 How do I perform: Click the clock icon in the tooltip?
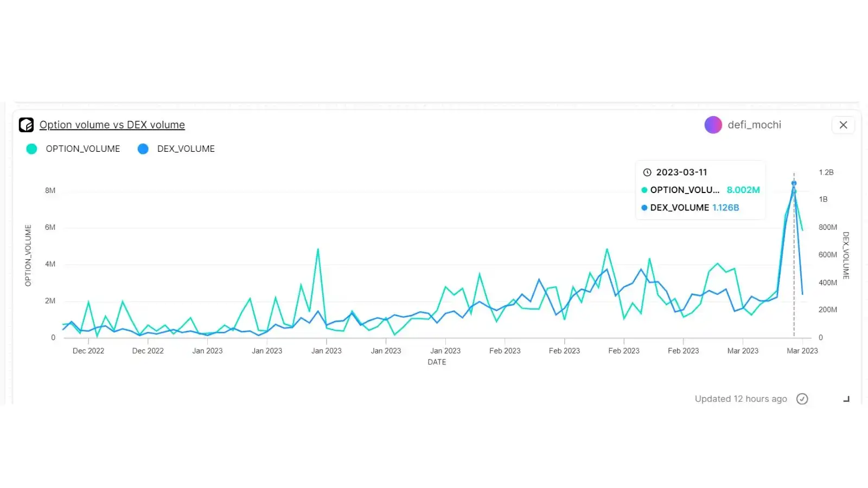click(647, 172)
